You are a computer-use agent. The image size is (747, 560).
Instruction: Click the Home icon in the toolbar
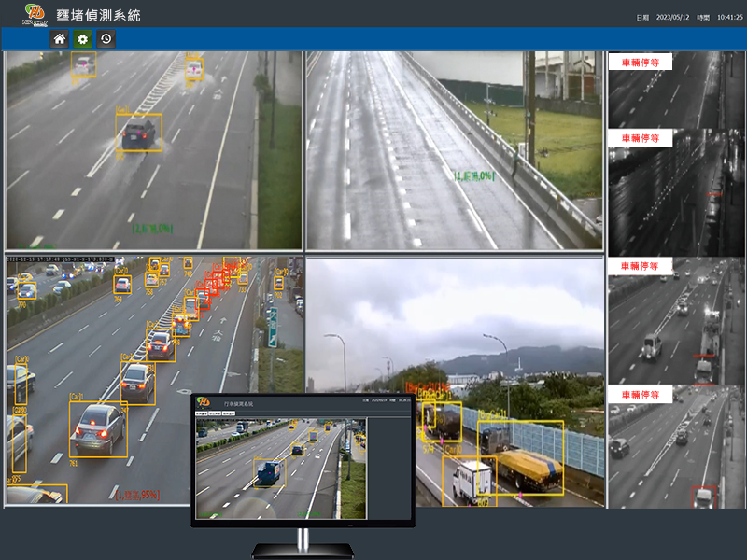(x=60, y=39)
